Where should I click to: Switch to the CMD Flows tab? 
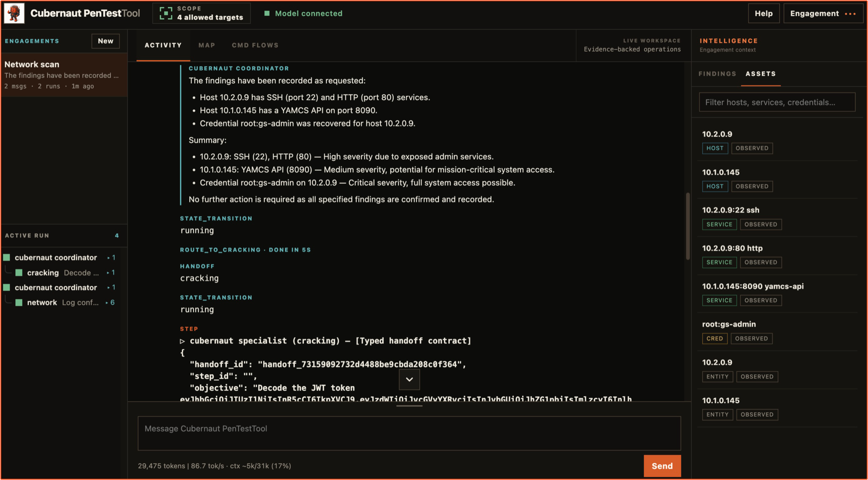click(255, 45)
